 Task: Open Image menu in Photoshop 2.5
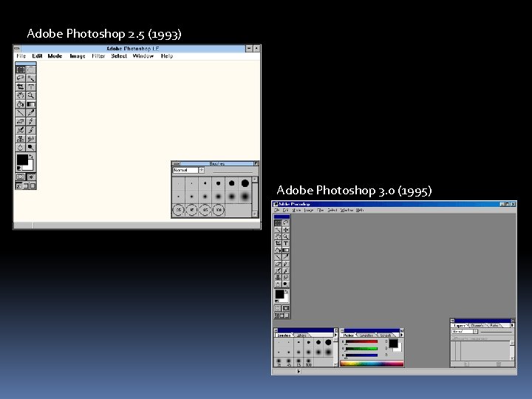[x=78, y=56]
